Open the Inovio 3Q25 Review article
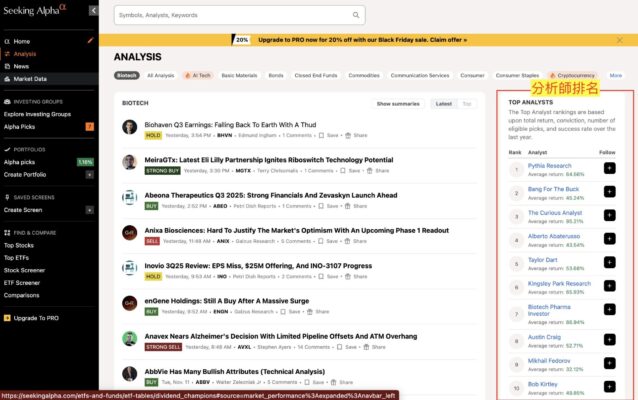638x400 pixels. coord(258,266)
